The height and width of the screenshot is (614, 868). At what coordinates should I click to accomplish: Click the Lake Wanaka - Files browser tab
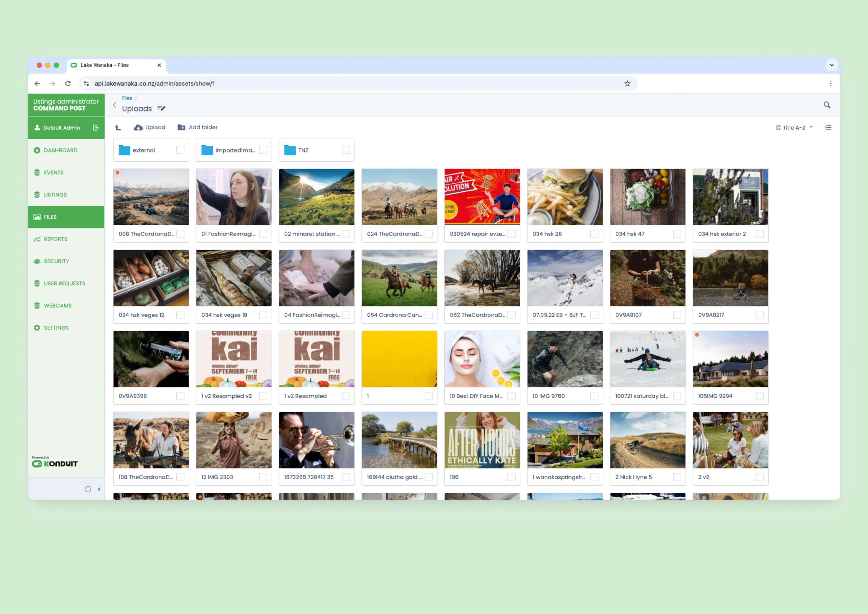pos(117,65)
